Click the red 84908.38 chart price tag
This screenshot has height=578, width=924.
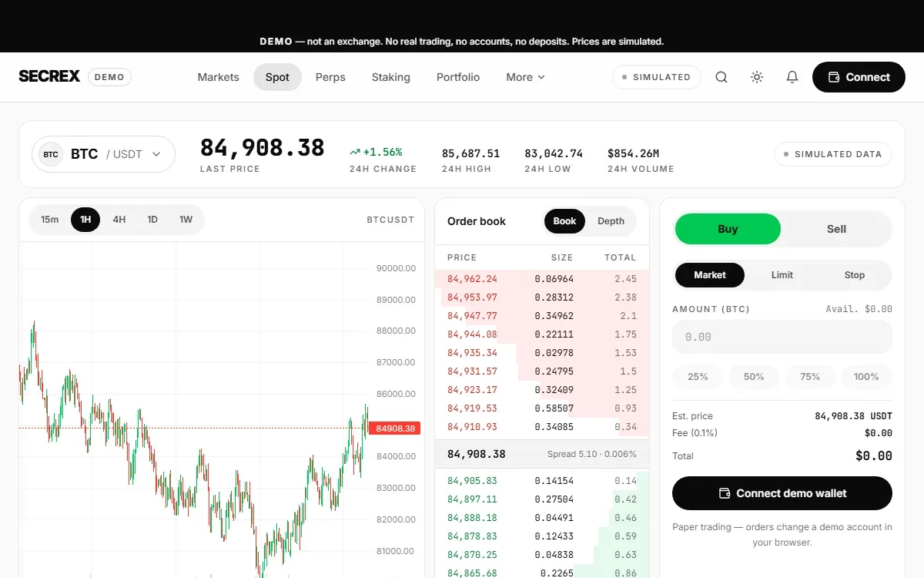pyautogui.click(x=394, y=428)
